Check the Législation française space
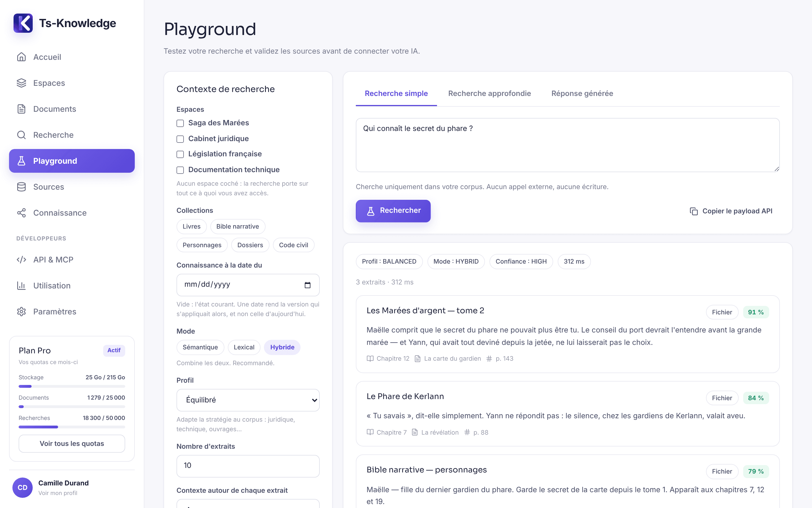Screen dimensions: 812x508 180,154
